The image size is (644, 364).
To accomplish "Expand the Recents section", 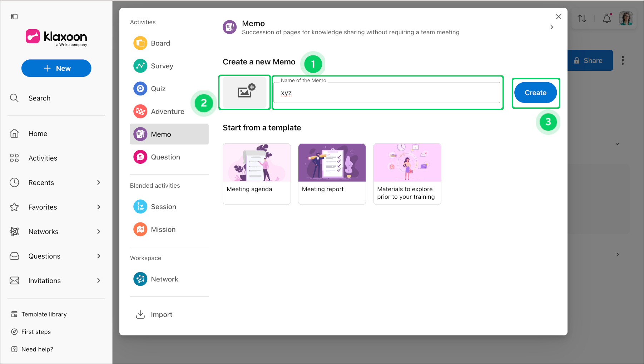I will 99,183.
